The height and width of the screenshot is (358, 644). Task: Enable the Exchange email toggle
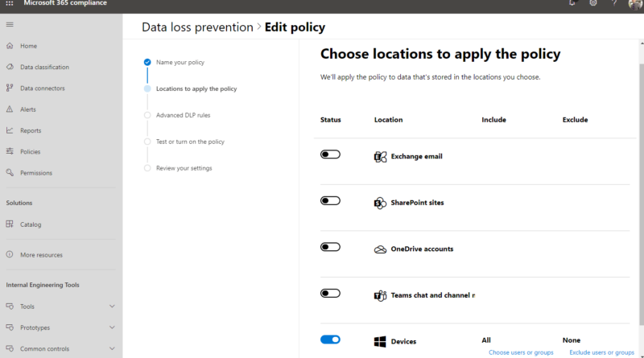(330, 154)
